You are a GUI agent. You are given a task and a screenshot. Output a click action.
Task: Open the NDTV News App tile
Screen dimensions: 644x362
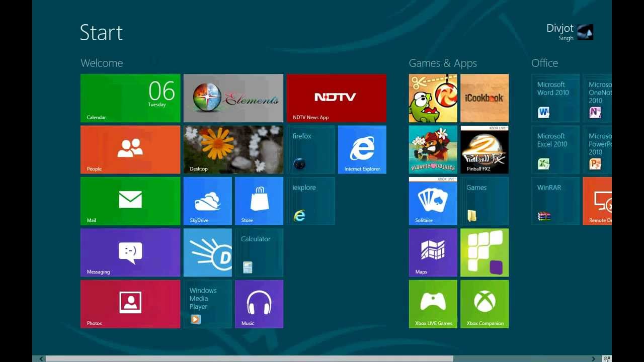[337, 98]
